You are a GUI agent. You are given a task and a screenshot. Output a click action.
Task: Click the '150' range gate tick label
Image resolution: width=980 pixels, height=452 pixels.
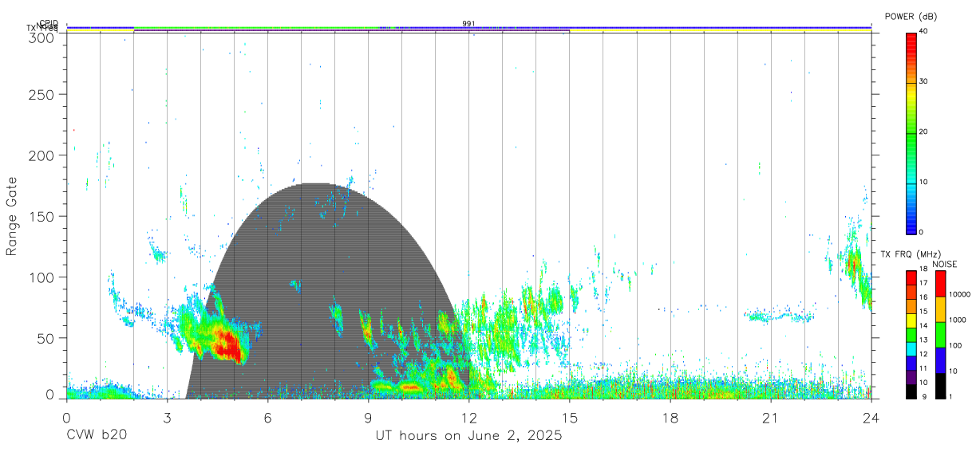coord(41,216)
